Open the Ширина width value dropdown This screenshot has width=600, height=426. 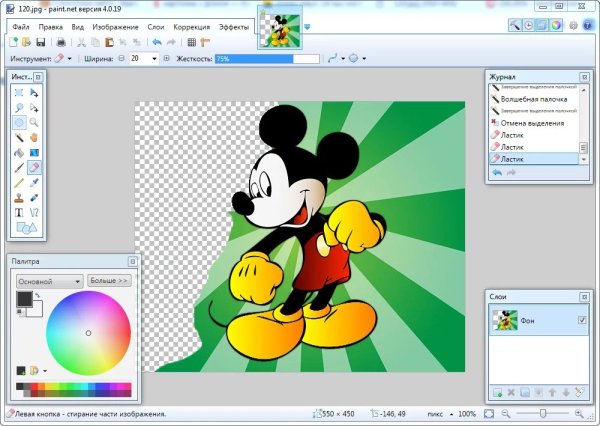tap(154, 59)
